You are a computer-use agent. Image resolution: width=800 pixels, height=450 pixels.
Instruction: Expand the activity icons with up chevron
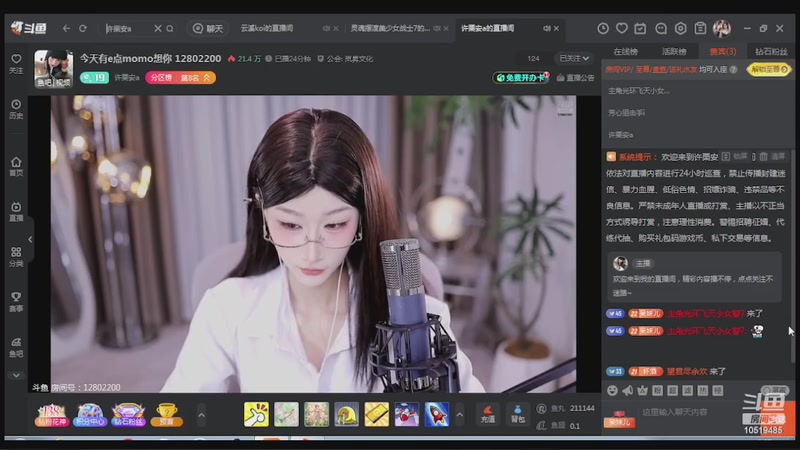pos(201,415)
